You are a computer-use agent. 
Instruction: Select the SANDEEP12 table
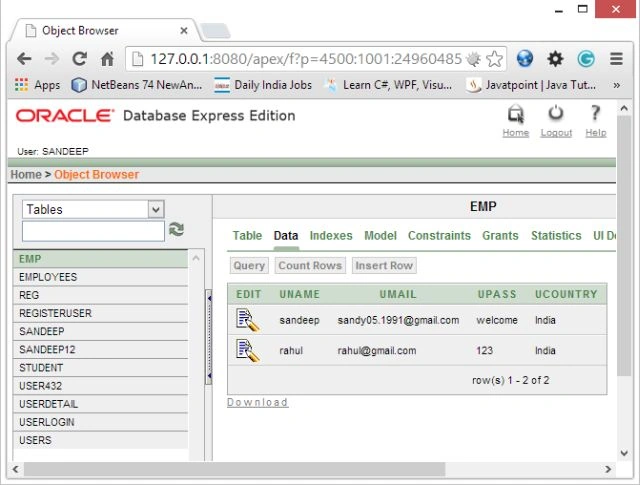(100, 349)
